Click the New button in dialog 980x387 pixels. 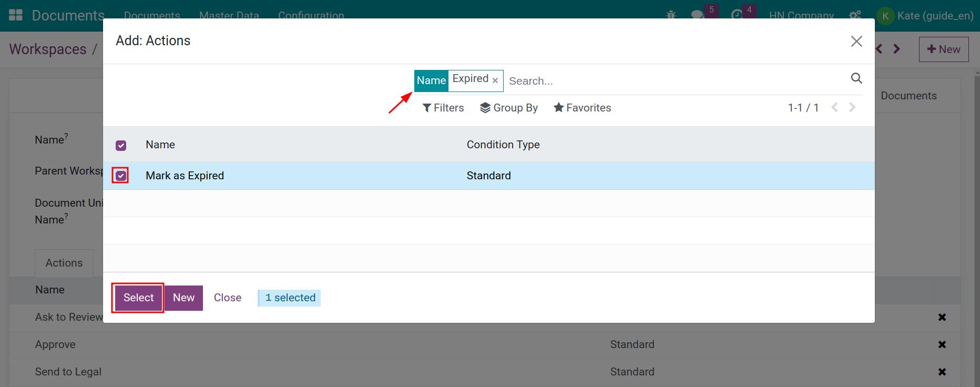point(184,298)
